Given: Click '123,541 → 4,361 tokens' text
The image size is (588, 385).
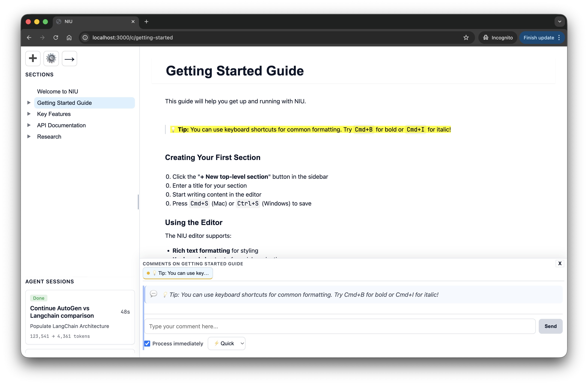Looking at the screenshot, I should tap(60, 336).
